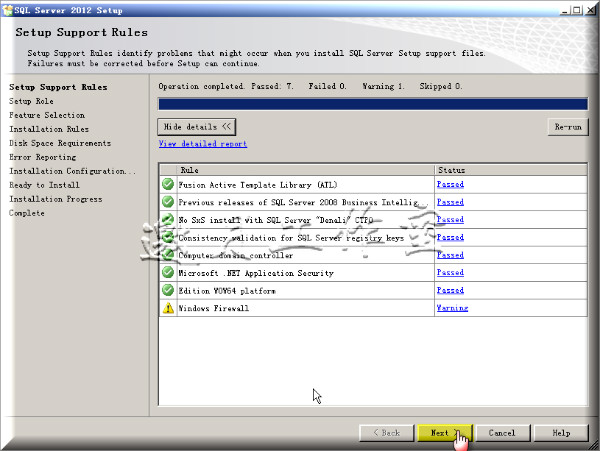Click the Rule column header

point(305,170)
